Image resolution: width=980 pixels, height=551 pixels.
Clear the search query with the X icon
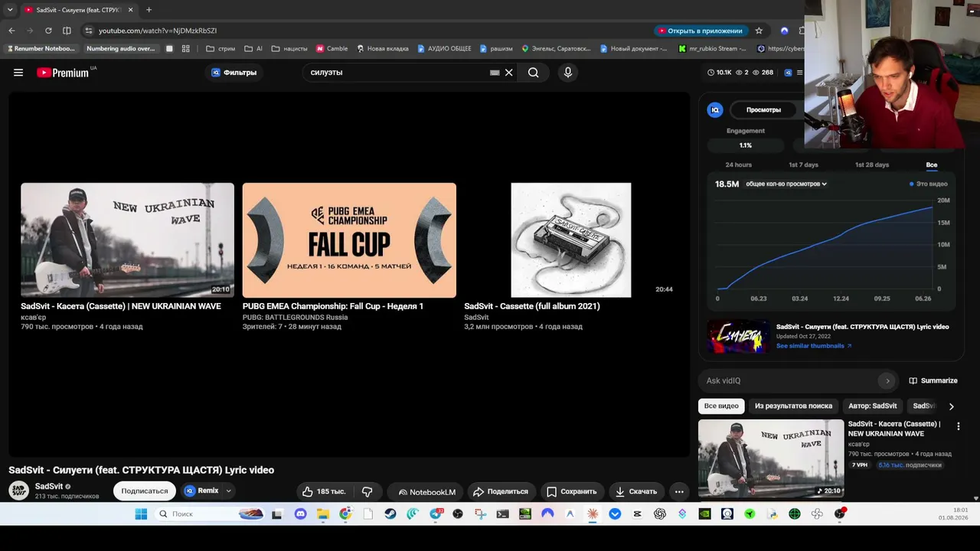[x=508, y=73]
